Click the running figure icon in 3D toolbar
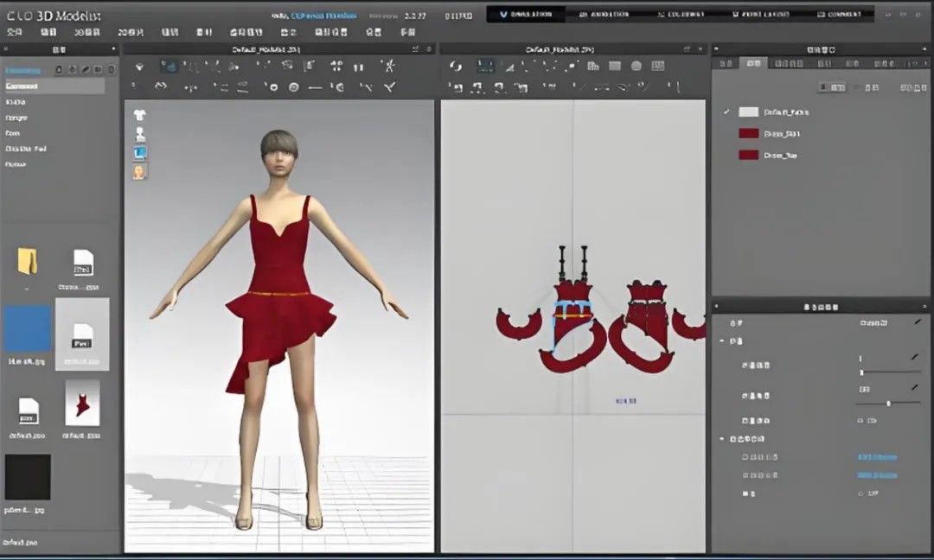The image size is (934, 560). (x=390, y=66)
